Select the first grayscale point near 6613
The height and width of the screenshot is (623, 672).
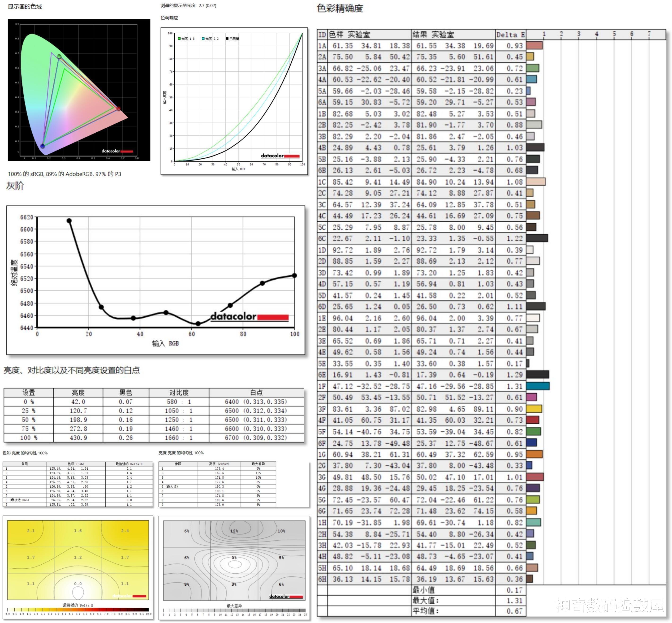pos(69,221)
